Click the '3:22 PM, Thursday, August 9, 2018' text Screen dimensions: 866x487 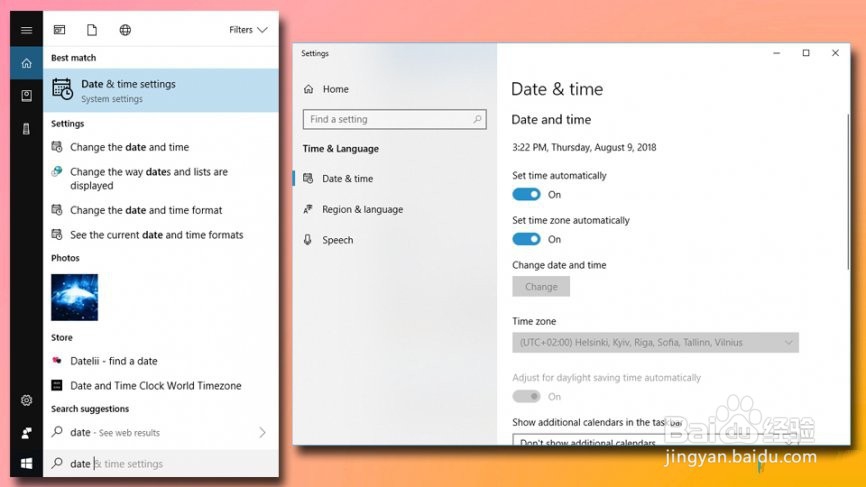pyautogui.click(x=584, y=147)
